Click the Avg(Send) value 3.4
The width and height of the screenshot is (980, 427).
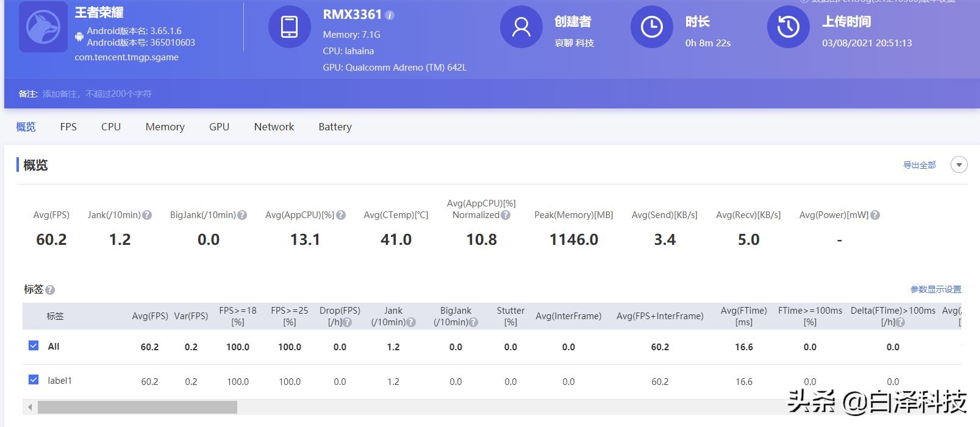[665, 240]
